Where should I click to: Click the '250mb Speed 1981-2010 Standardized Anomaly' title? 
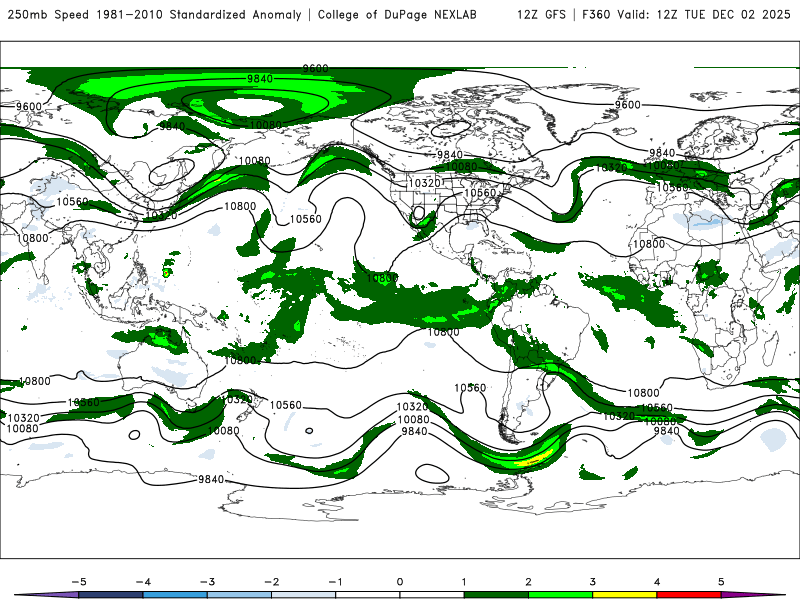[155, 15]
